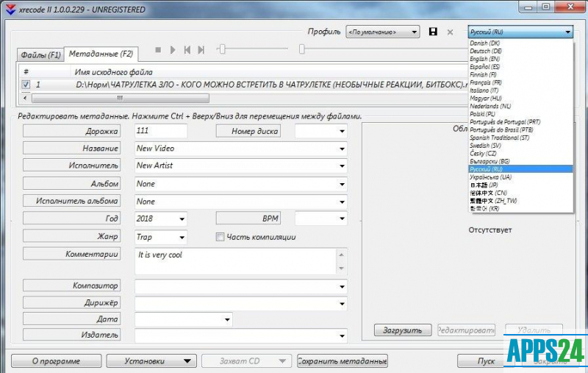Skip to the next track
The height and width of the screenshot is (373, 588).
[201, 49]
